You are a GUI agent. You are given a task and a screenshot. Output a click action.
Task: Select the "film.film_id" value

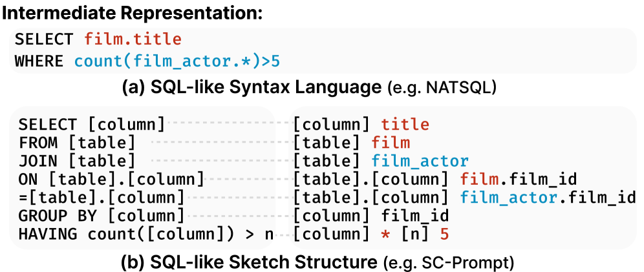pyautogui.click(x=518, y=178)
